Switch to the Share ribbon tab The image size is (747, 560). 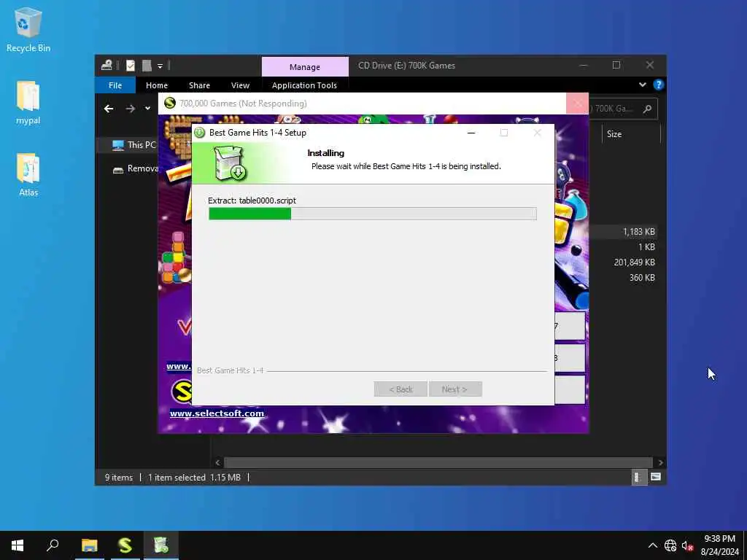(x=199, y=85)
